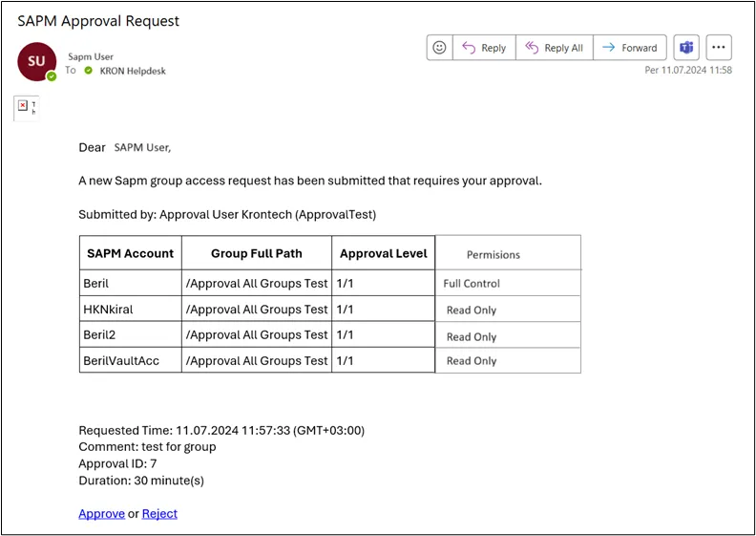
Task: Click the SU sender avatar
Action: 36,62
